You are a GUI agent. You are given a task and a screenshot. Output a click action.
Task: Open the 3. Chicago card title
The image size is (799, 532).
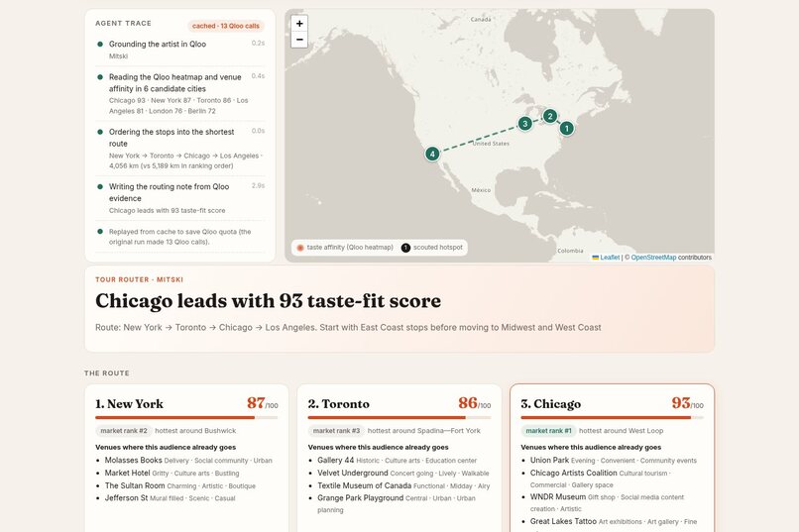click(551, 404)
